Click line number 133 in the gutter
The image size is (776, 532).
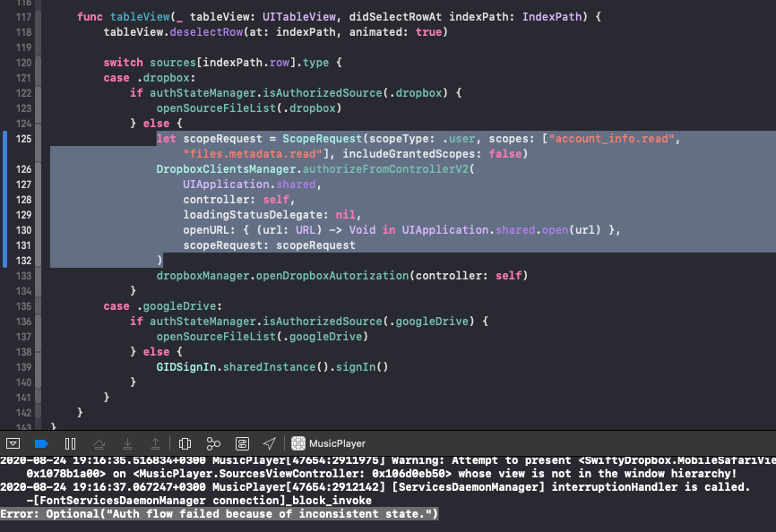tap(23, 275)
